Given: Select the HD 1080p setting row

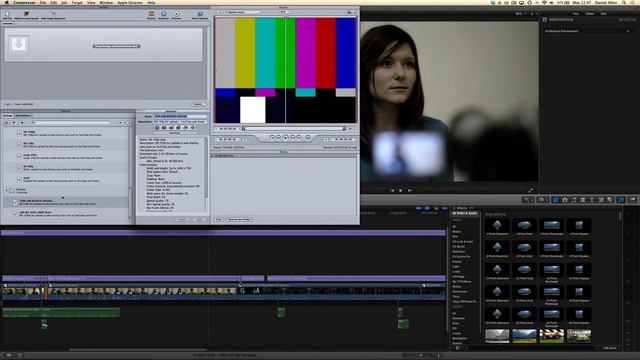Looking at the screenshot, I should [x=65, y=133].
